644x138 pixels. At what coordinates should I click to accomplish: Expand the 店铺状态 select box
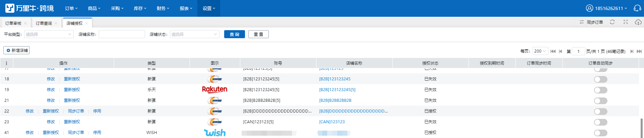(x=194, y=34)
